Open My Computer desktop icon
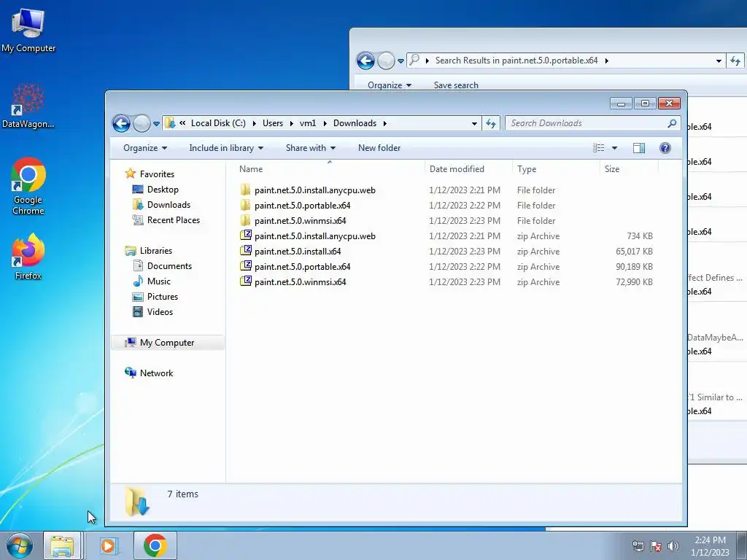 pos(28,31)
